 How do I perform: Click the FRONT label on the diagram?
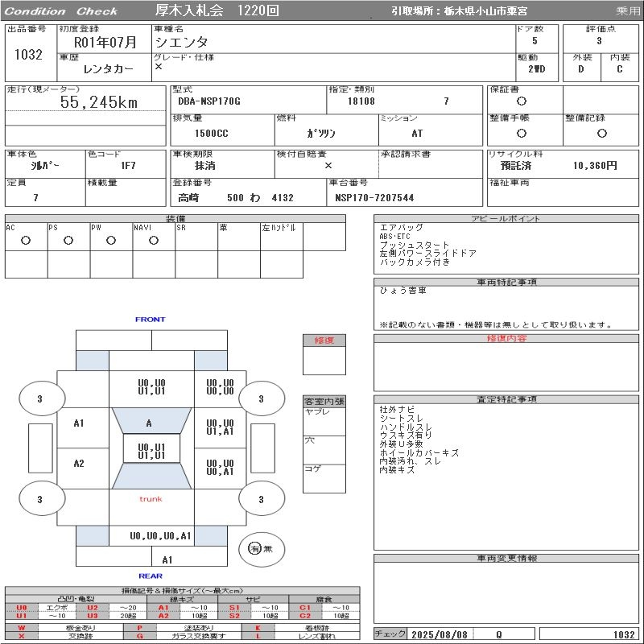[151, 319]
